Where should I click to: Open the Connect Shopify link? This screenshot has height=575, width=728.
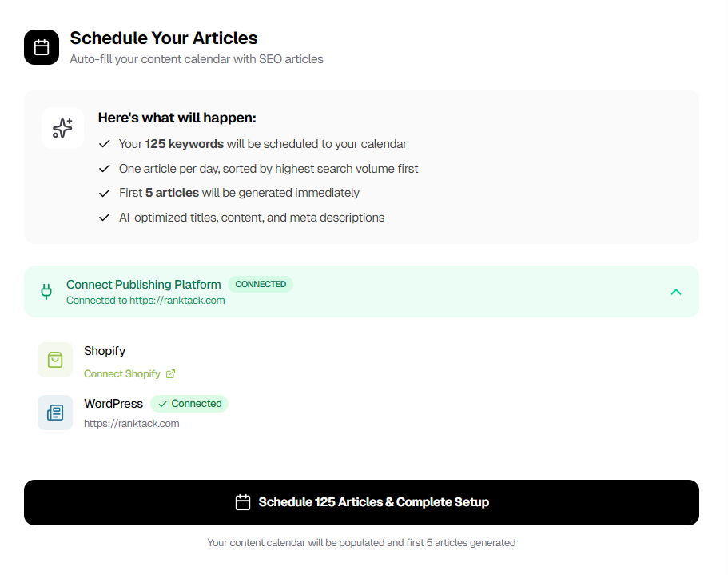pos(122,373)
